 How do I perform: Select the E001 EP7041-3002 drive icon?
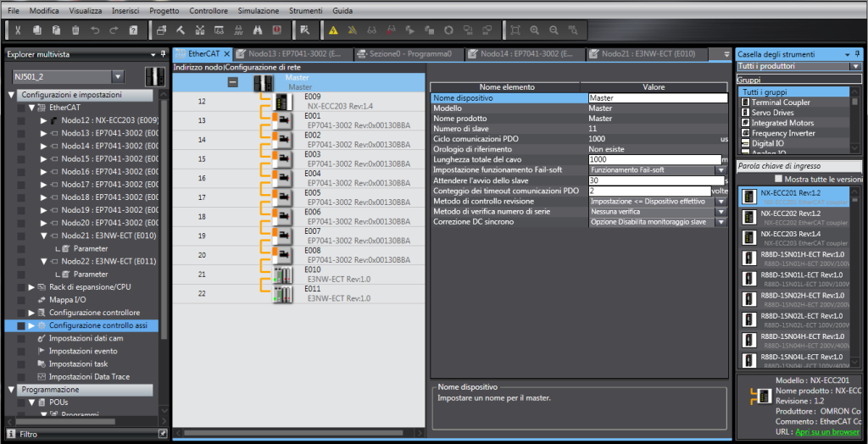(283, 120)
